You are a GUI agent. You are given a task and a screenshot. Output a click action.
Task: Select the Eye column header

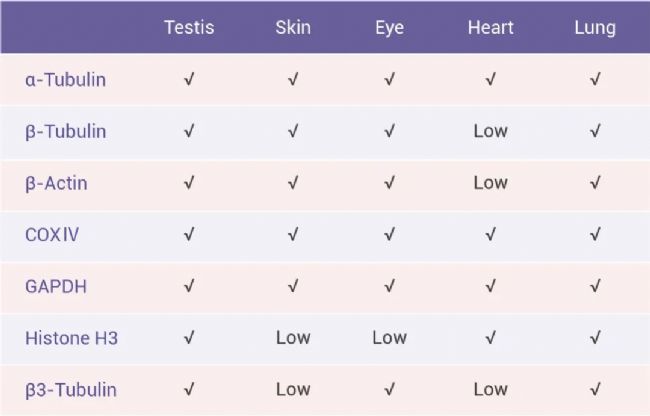(389, 28)
